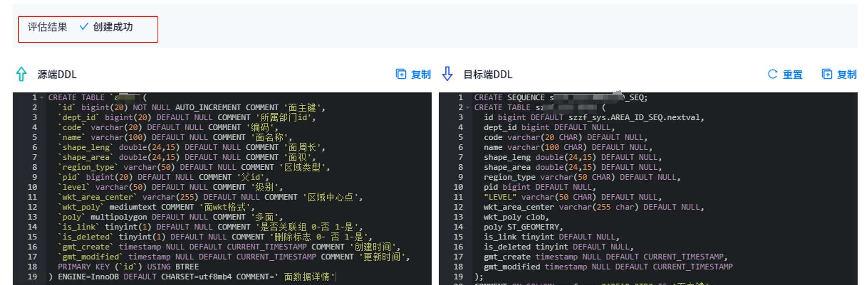This screenshot has width=868, height=285.
Task: Click target line name varchar(100 CHAR)
Action: pyautogui.click(x=568, y=147)
